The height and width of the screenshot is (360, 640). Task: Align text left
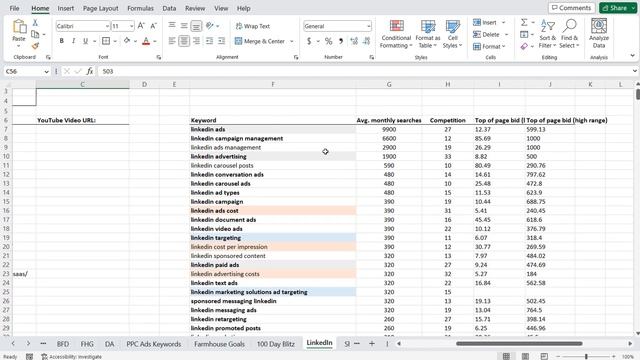172,41
